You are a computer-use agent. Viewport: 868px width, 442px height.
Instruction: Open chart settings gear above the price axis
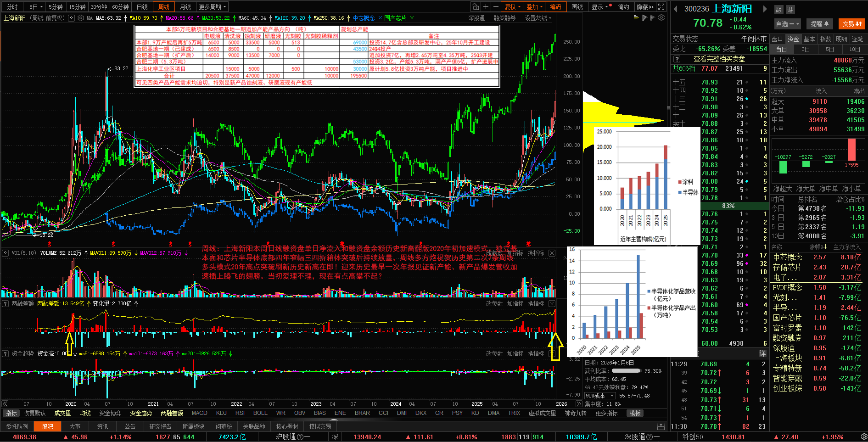pyautogui.click(x=661, y=18)
